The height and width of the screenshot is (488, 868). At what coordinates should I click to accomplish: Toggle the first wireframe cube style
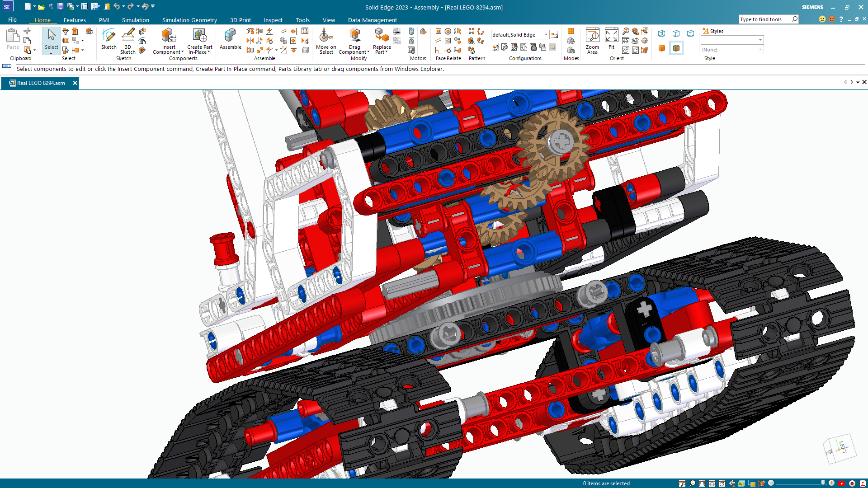(662, 33)
